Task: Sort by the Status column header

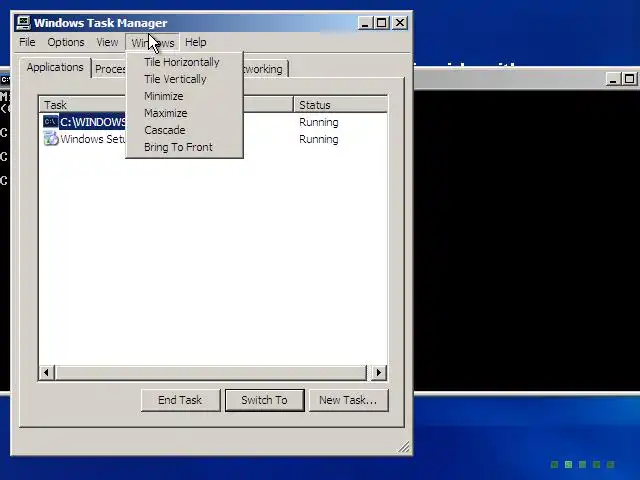Action: pos(340,105)
